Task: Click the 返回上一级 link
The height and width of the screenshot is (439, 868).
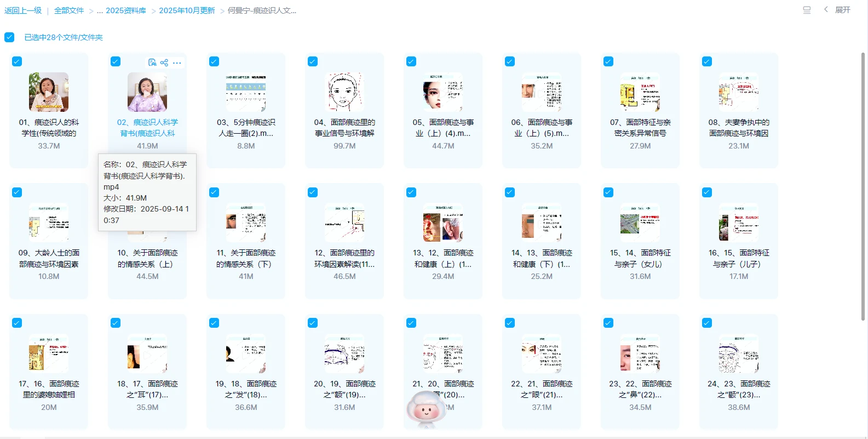Action: (23, 10)
